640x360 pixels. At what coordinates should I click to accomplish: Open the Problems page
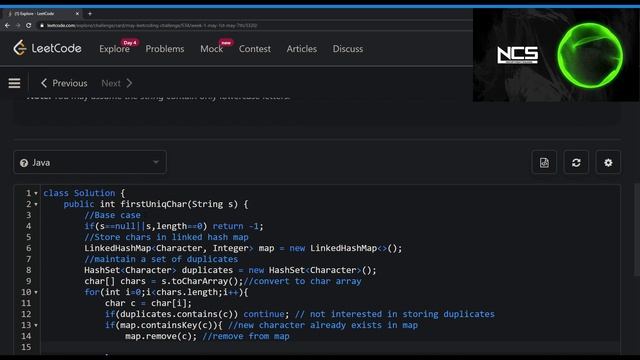165,49
